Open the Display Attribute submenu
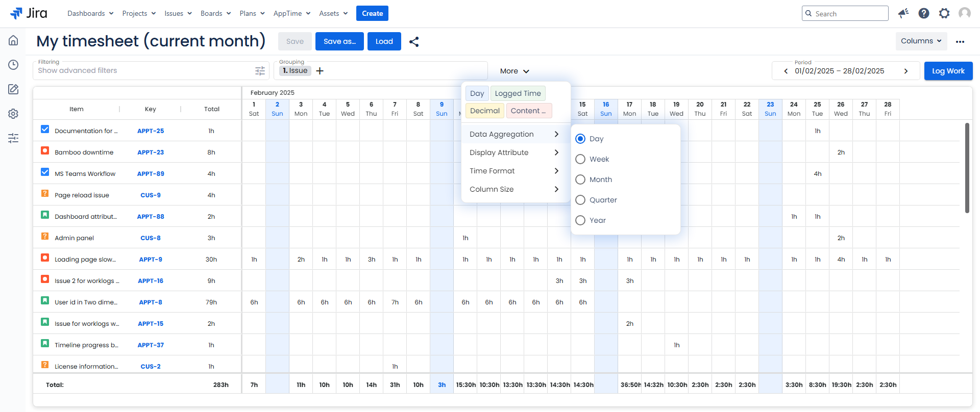Screen dimensions: 980x412 [x=514, y=152]
